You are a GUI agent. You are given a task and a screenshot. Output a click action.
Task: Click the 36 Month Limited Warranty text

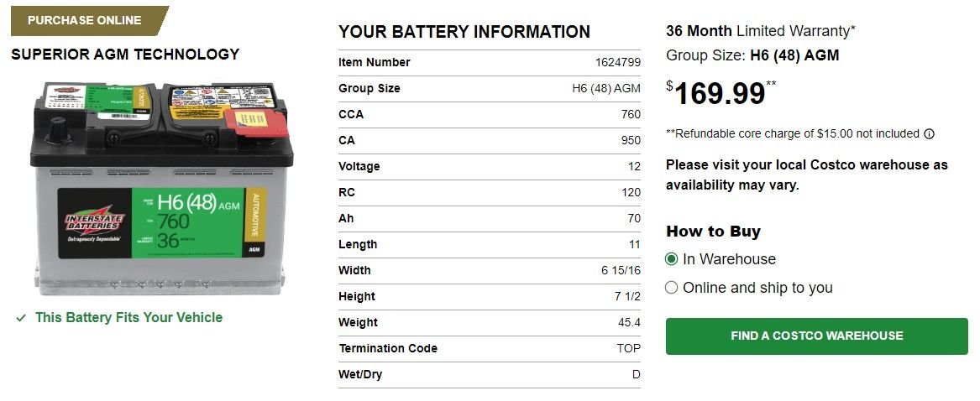tap(761, 30)
